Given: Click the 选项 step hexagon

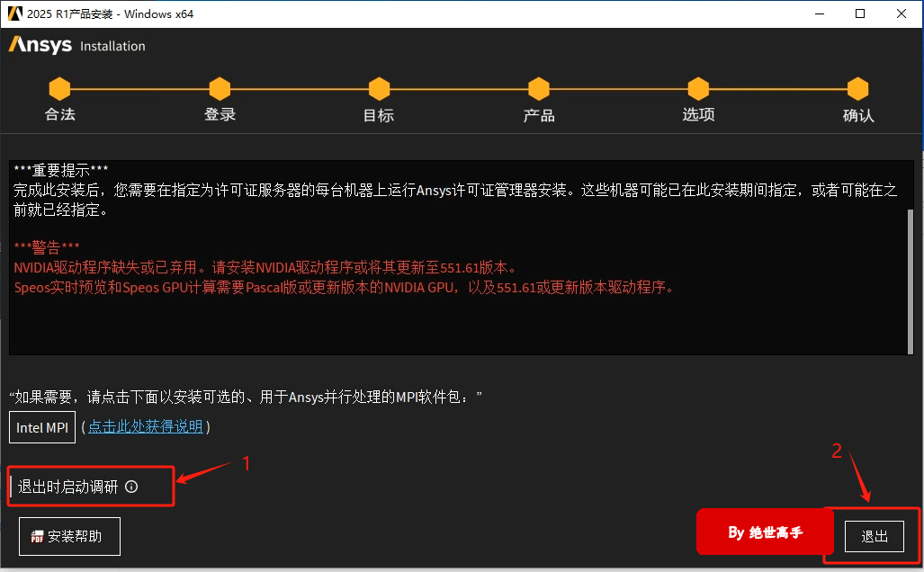Looking at the screenshot, I should pyautogui.click(x=698, y=89).
